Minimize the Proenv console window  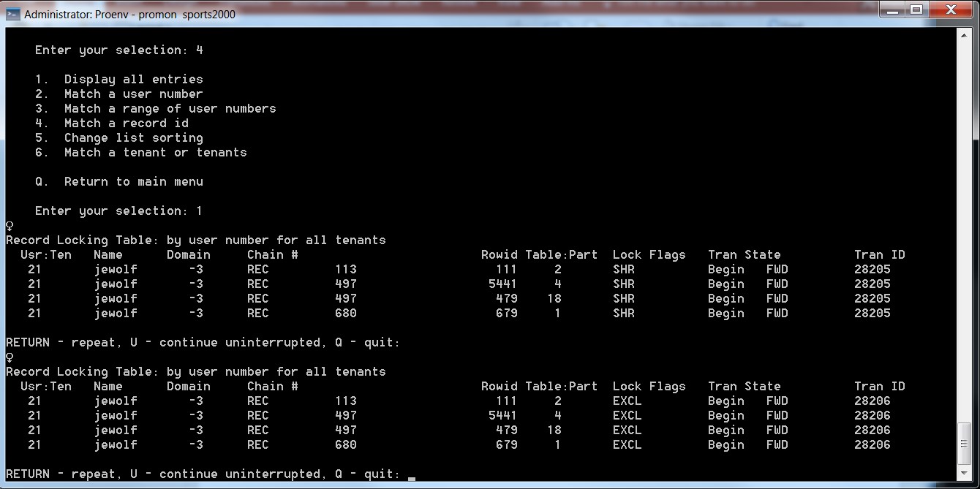tap(894, 10)
